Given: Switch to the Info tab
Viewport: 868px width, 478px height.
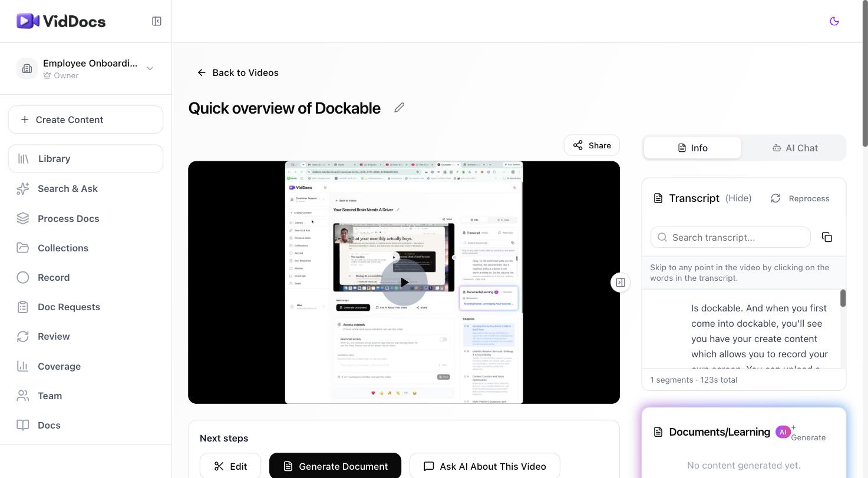Looking at the screenshot, I should point(692,148).
